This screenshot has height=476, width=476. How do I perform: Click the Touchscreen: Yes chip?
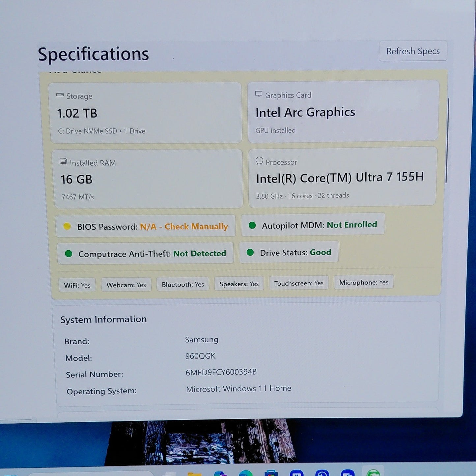[x=299, y=283]
